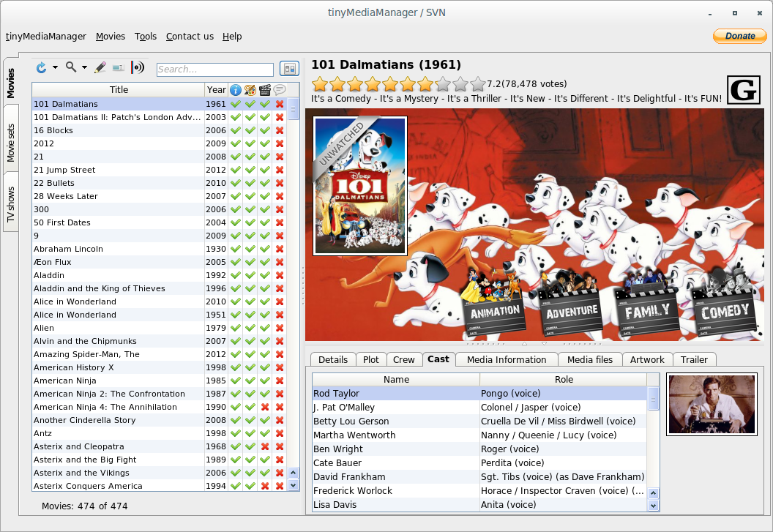This screenshot has width=773, height=532.
Task: Click the tenth rating star
Action: click(478, 84)
